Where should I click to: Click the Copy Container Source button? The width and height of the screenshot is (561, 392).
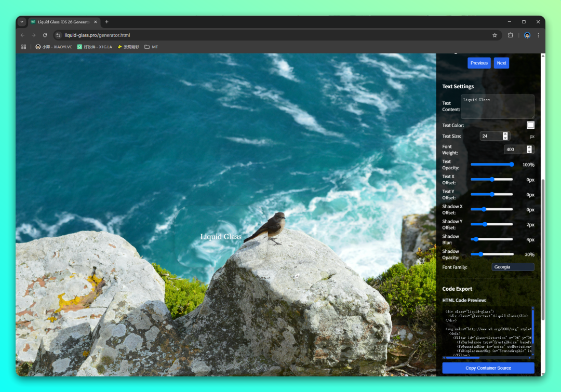point(488,368)
